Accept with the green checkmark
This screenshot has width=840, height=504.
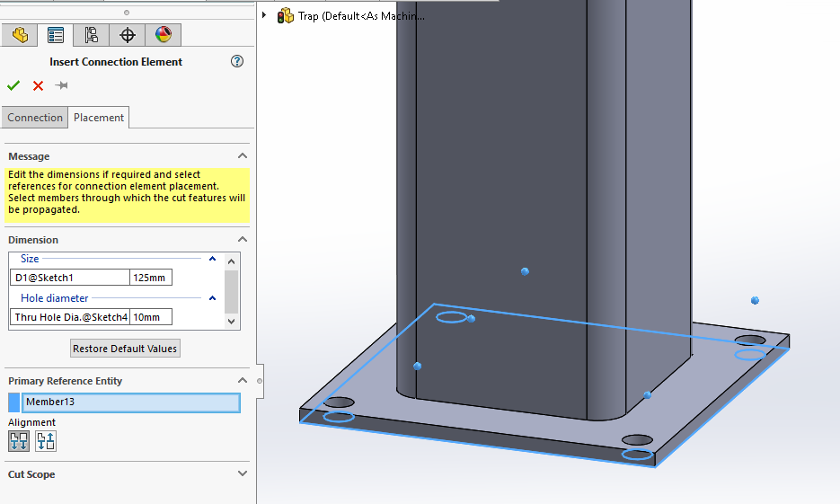pyautogui.click(x=13, y=85)
